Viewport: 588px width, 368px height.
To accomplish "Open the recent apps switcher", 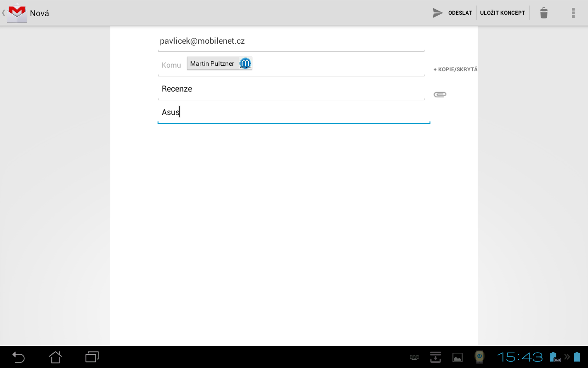I will (x=91, y=357).
